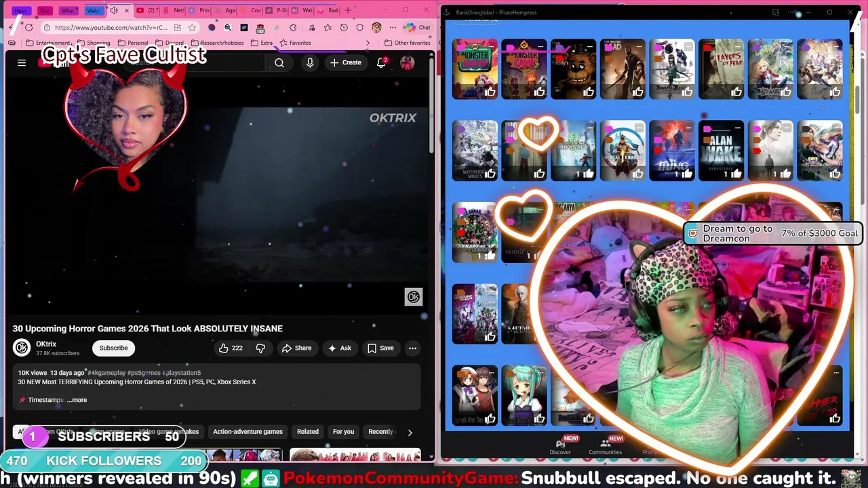Screen dimensions: 868x488
Task: Open the Entertainment bookmarks folder
Action: coord(47,43)
